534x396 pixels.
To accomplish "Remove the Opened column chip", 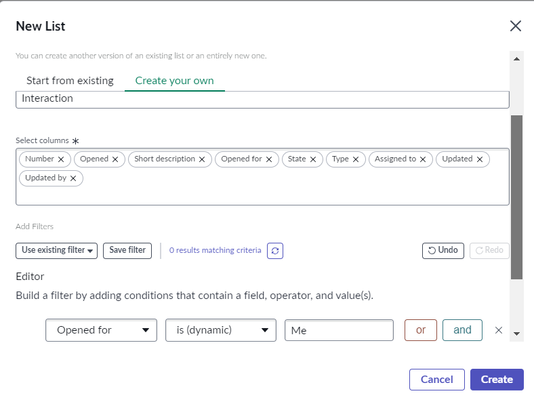I will 115,159.
